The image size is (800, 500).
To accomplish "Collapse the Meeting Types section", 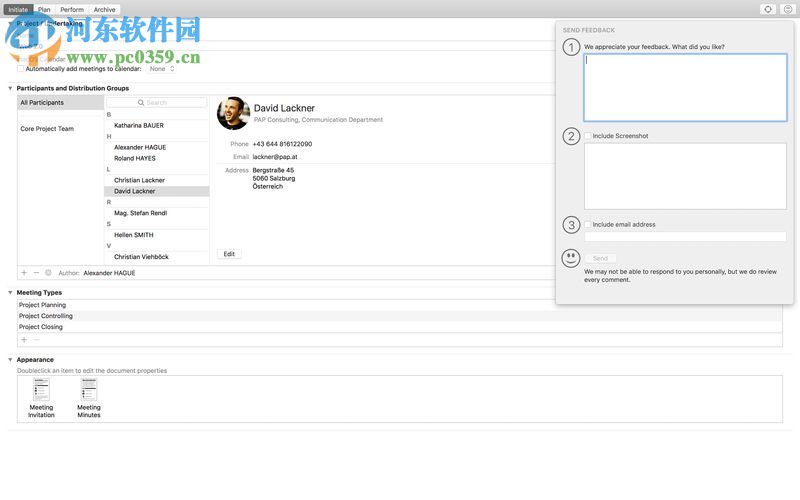I will coord(10,293).
